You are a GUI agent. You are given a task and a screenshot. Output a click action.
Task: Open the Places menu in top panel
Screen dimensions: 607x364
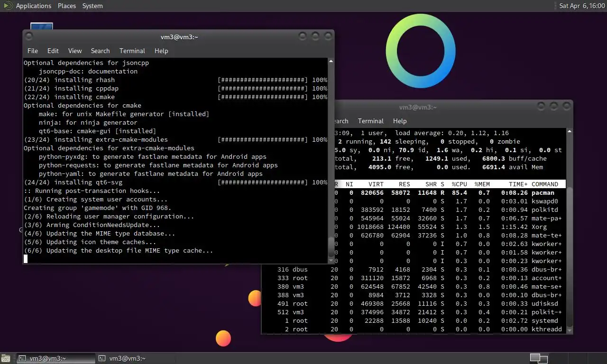pyautogui.click(x=67, y=6)
